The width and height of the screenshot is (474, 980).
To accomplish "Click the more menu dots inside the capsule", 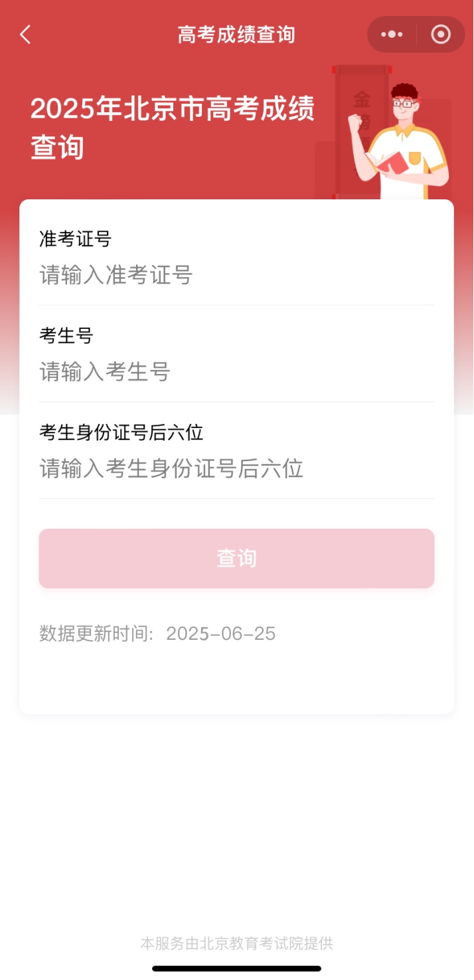I will (393, 35).
